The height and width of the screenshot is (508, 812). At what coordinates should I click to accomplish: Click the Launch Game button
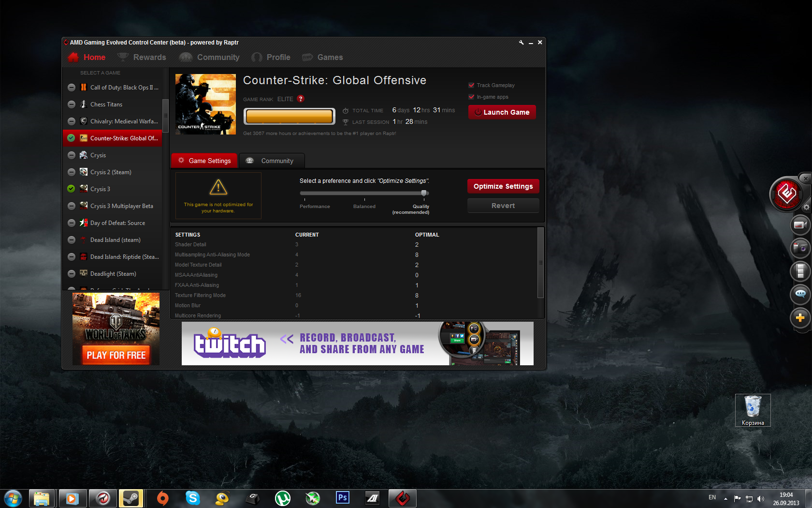[502, 112]
